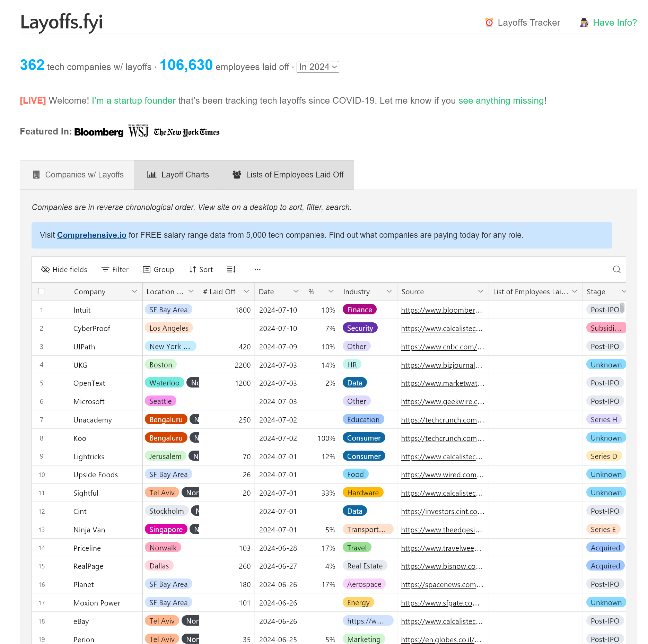Click the Energy industry tag for Moxion Power
648x644 pixels.
tap(358, 603)
